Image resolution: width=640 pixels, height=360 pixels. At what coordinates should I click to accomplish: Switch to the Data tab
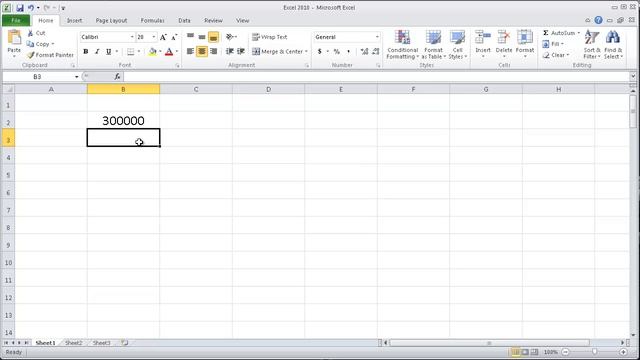184,20
